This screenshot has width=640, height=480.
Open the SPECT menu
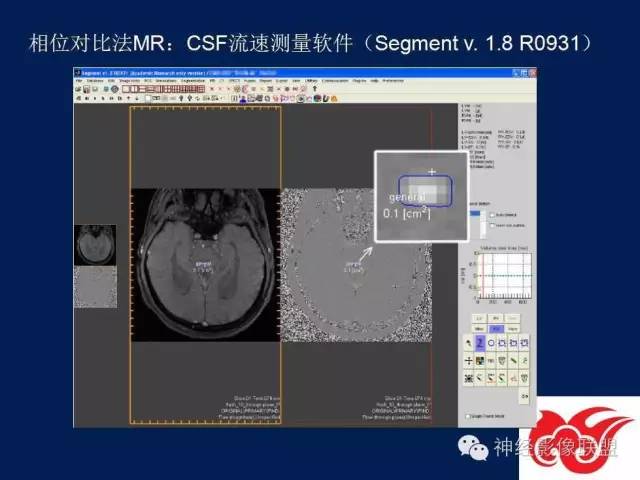(234, 81)
